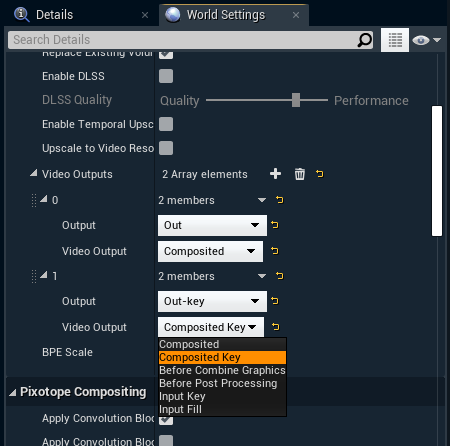Screen dimensions: 450x446
Task: Click the search magnifier icon
Action: (x=364, y=40)
